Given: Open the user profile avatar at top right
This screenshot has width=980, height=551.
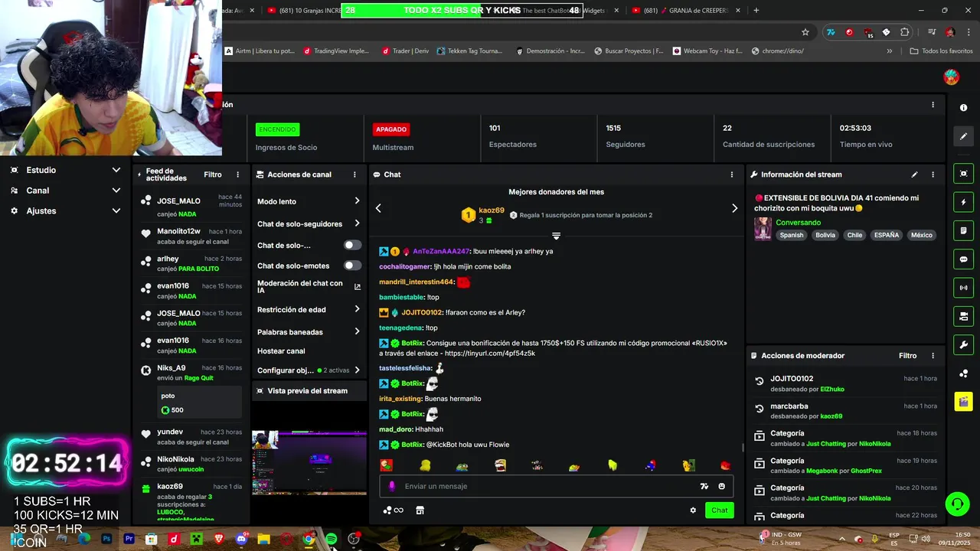Looking at the screenshot, I should 951,77.
